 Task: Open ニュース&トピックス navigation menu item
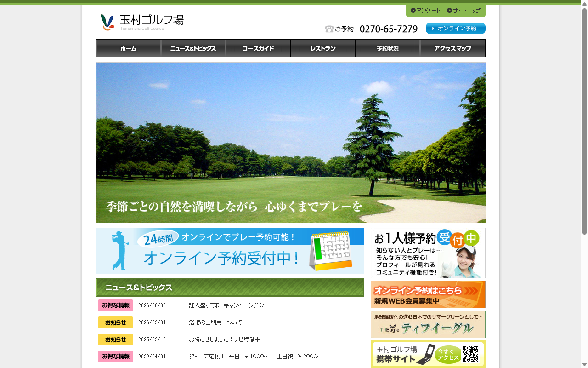pos(193,48)
